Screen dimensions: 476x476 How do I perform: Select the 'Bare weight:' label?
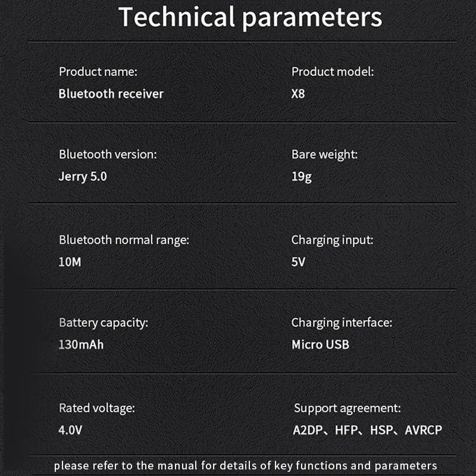point(324,155)
